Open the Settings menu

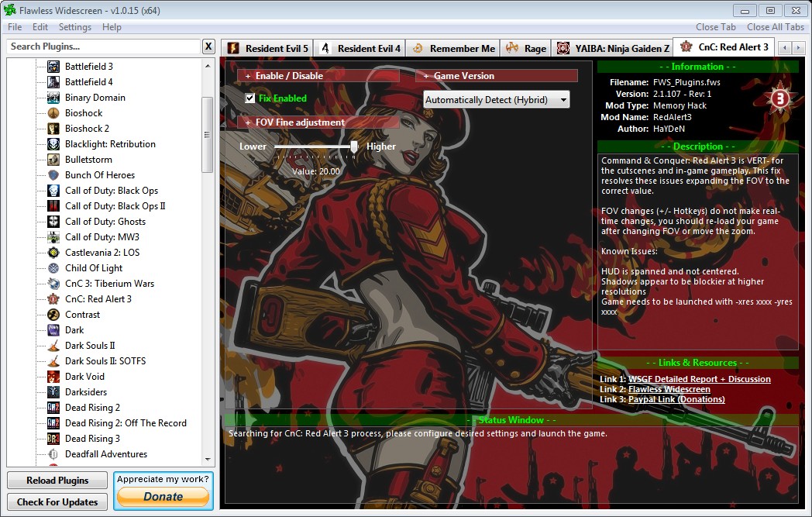tap(74, 27)
